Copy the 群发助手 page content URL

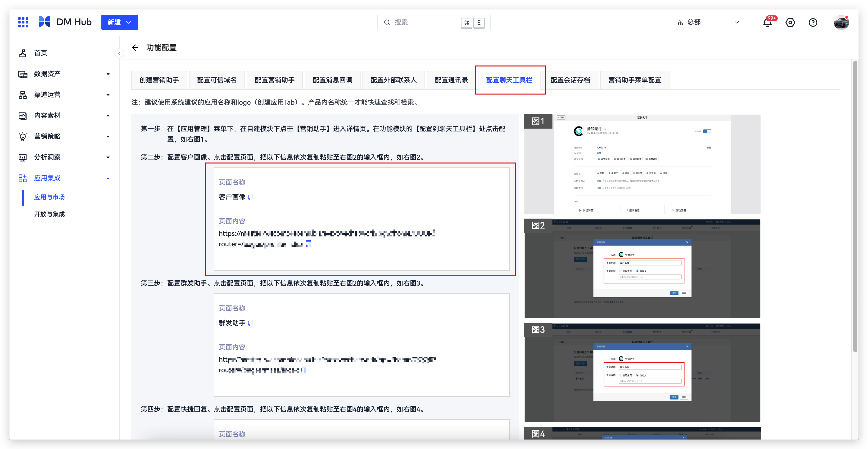pyautogui.click(x=303, y=370)
